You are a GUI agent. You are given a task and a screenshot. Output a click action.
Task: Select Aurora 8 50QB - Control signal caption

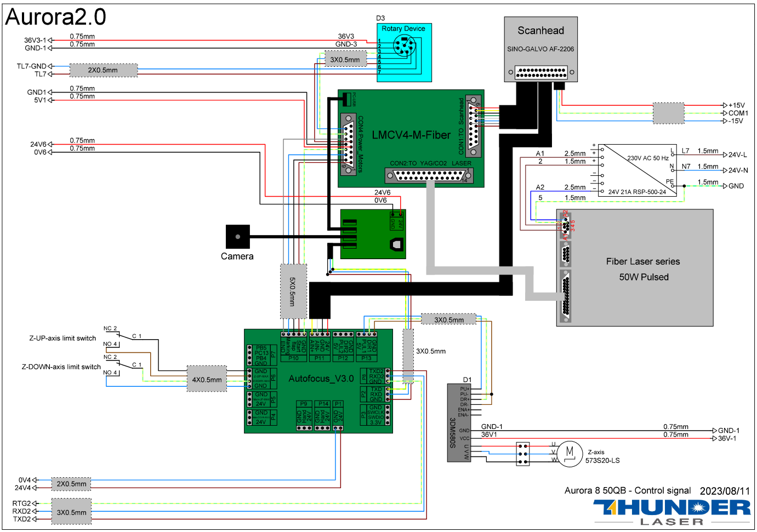(x=628, y=490)
